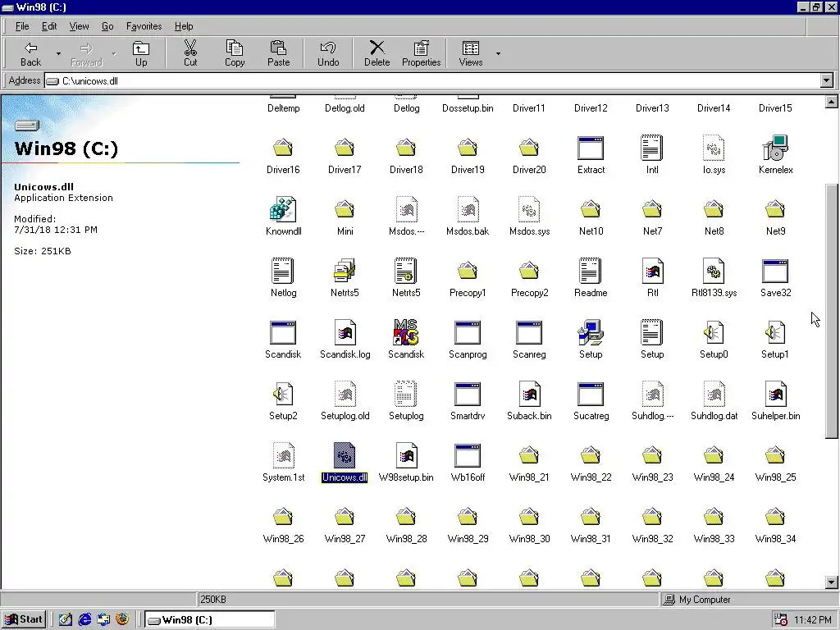
Task: Open the Start menu
Action: (x=24, y=619)
